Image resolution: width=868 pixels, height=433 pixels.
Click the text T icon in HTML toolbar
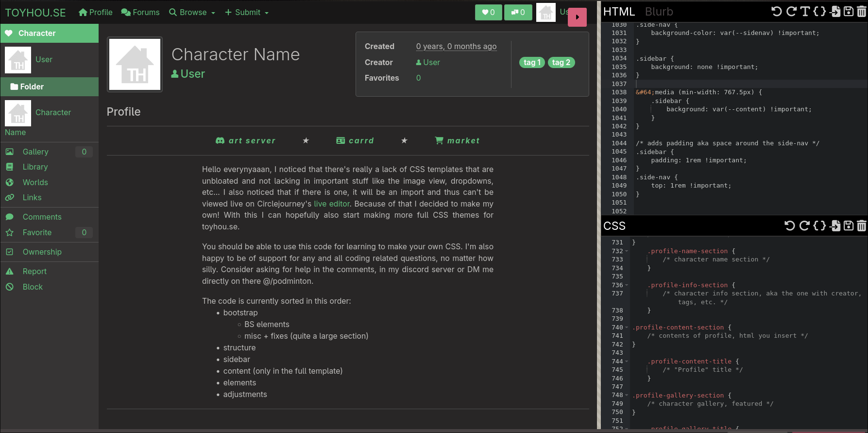(805, 12)
